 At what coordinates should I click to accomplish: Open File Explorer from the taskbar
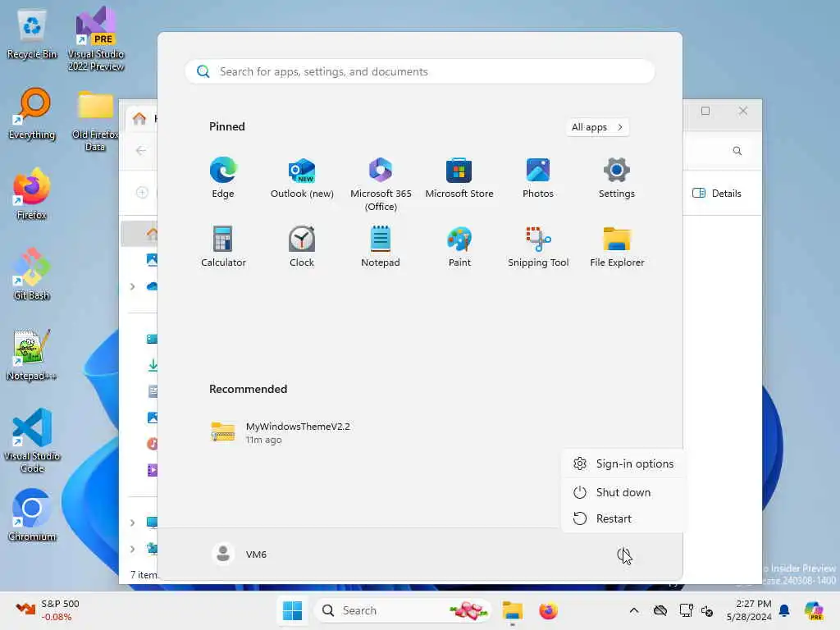click(512, 610)
